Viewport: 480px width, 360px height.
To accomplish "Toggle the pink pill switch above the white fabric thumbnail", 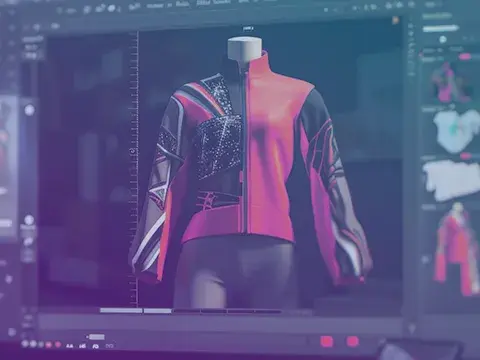I will click(x=466, y=156).
